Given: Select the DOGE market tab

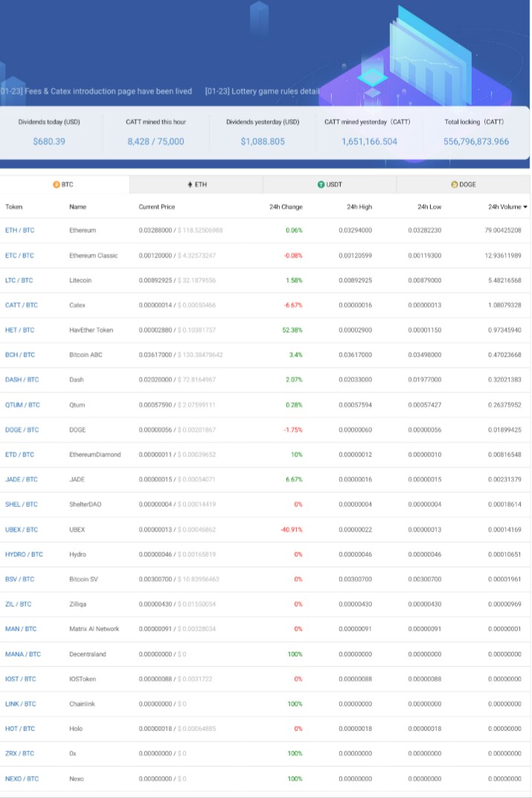Looking at the screenshot, I should (463, 184).
